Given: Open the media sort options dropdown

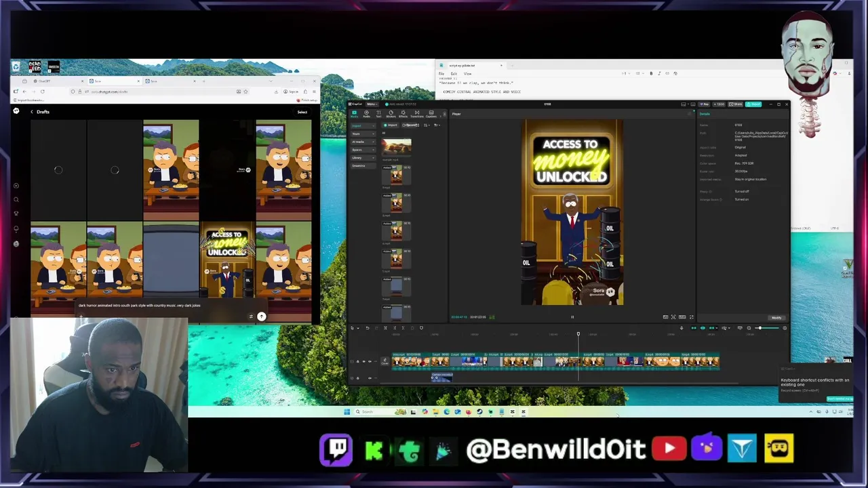Looking at the screenshot, I should tap(427, 125).
